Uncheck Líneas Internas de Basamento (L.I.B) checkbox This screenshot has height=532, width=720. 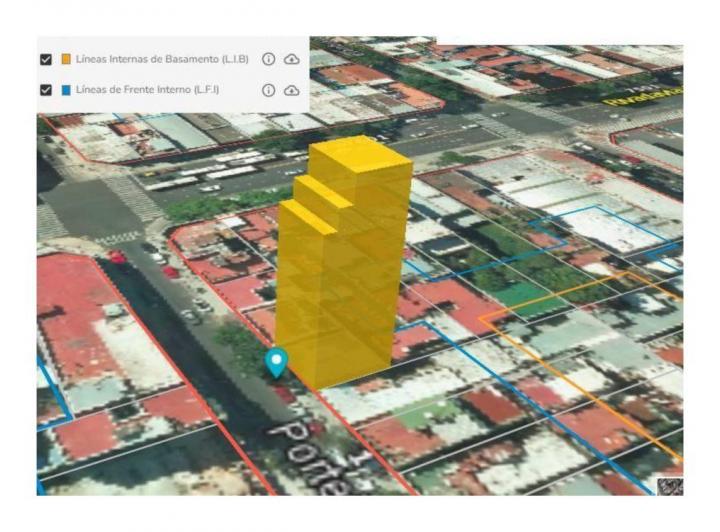tap(46, 60)
